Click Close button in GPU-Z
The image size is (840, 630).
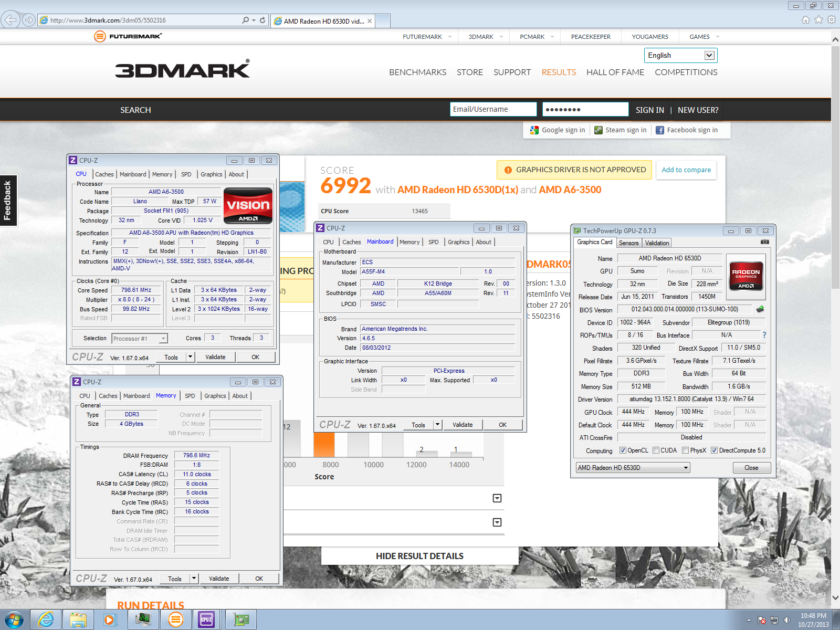pyautogui.click(x=751, y=468)
